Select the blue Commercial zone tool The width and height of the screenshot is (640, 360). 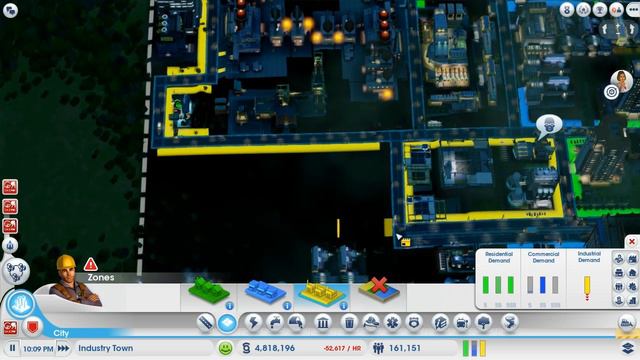(265, 291)
